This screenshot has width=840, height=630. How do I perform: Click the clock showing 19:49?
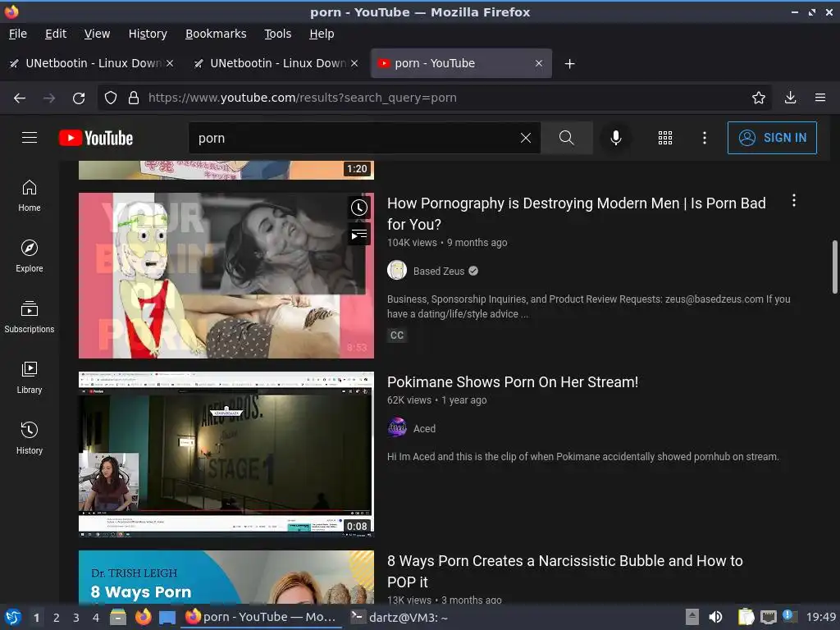[x=820, y=617]
